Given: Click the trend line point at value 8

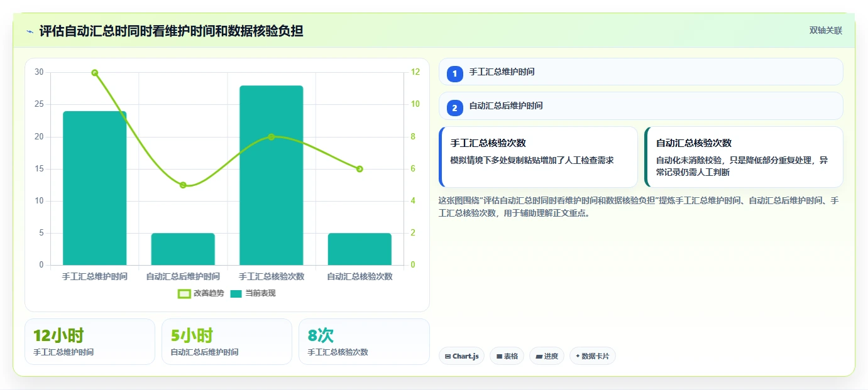Looking at the screenshot, I should coord(272,137).
